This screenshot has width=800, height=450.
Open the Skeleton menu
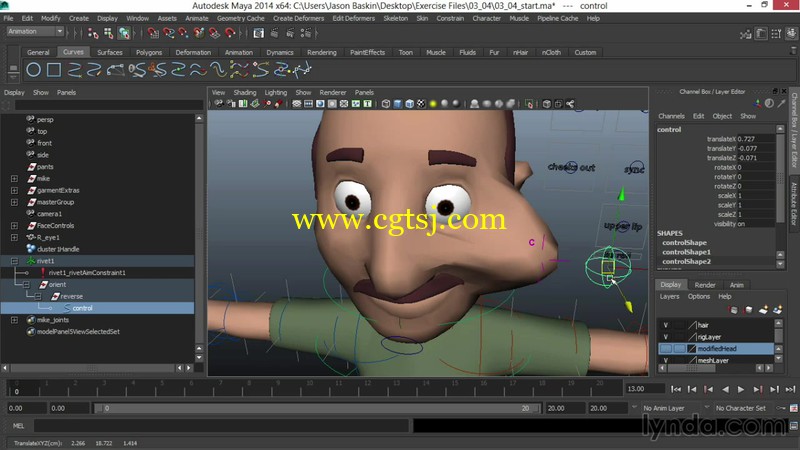click(x=395, y=18)
